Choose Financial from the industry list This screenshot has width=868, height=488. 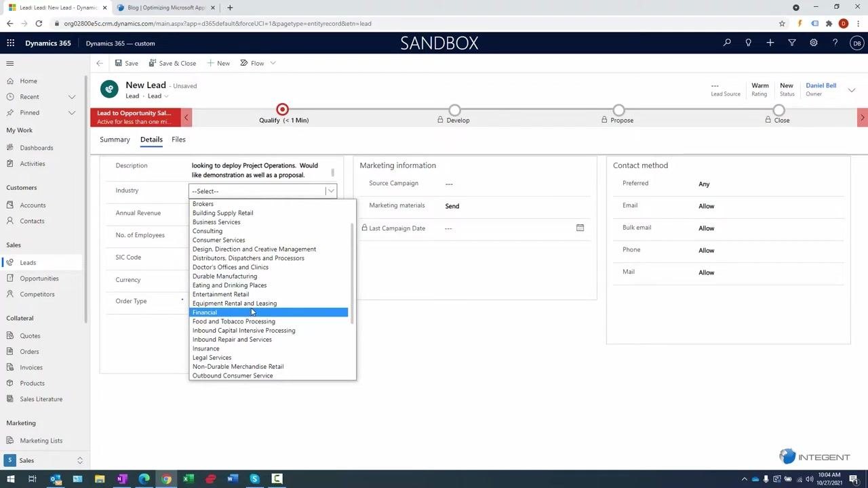[x=269, y=312]
